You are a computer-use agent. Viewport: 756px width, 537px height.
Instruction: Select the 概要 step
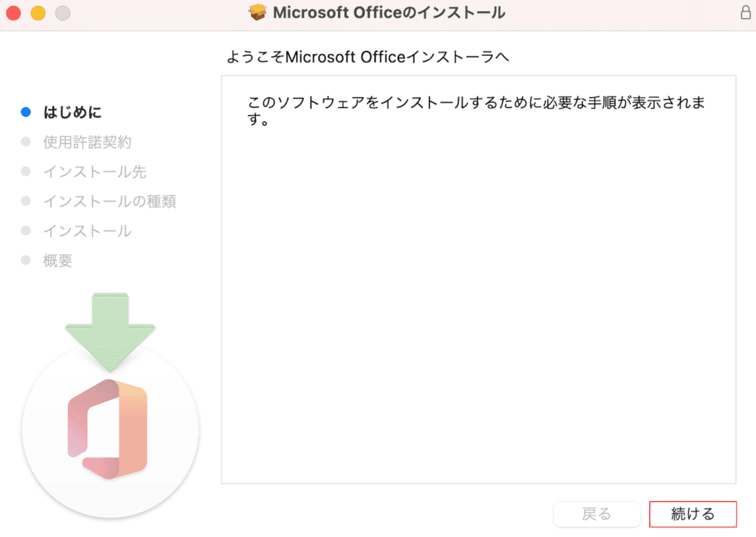click(x=58, y=260)
